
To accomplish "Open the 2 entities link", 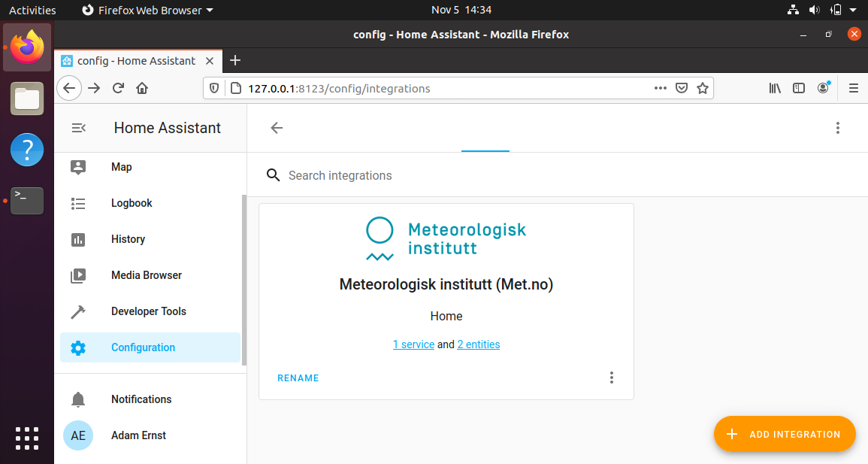I will [x=478, y=344].
